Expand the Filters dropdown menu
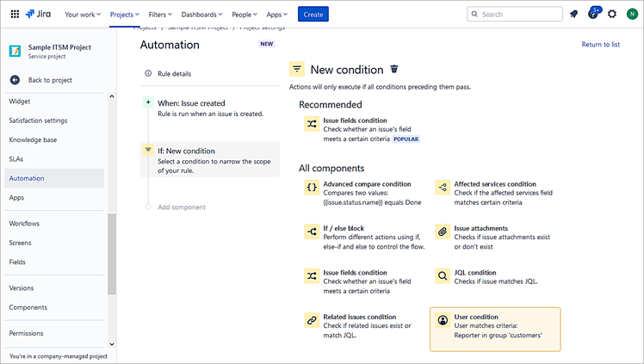This screenshot has width=644, height=364. [160, 14]
